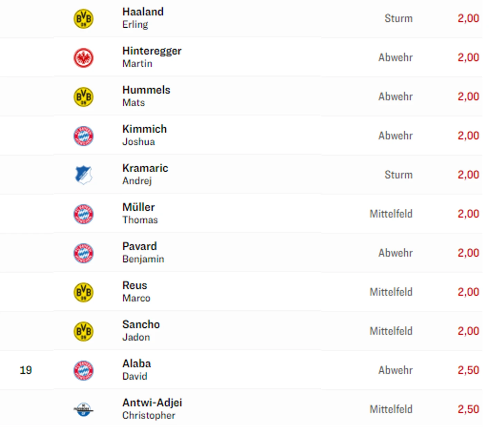The height and width of the screenshot is (427, 504).
Task: Click Pavard's 2,00 rating value
Action: tap(468, 253)
